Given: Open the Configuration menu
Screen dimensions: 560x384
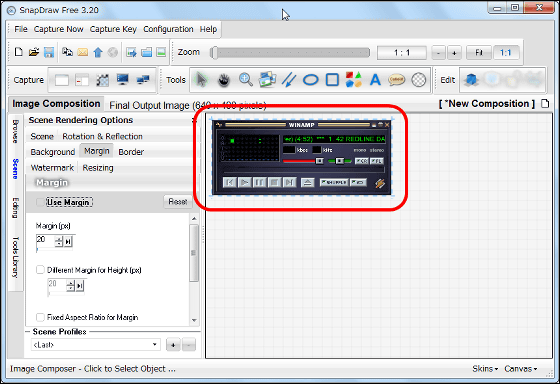Looking at the screenshot, I should 168,29.
